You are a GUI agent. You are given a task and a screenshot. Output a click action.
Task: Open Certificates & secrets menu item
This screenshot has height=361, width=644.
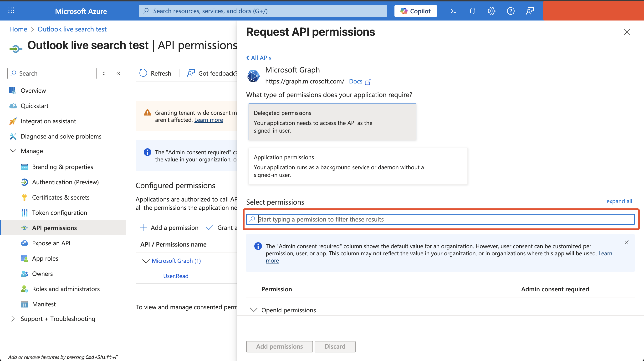coord(61,197)
